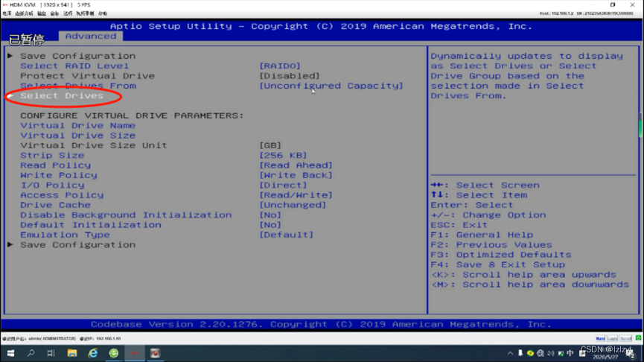Open the taskbar search icon
The image size is (644, 362).
point(31,353)
